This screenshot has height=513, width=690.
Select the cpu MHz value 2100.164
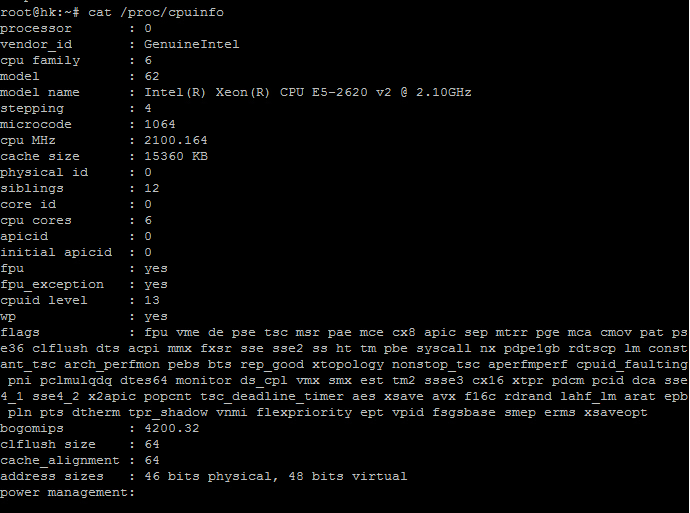176,140
